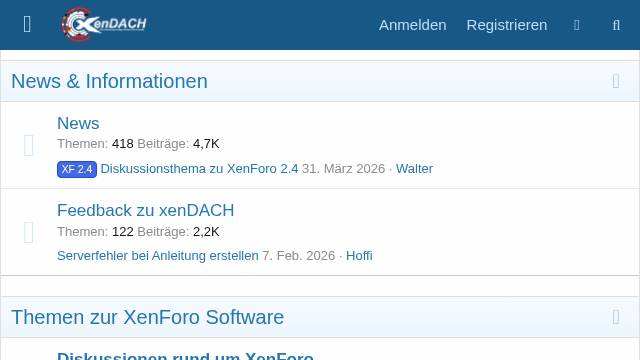The width and height of the screenshot is (640, 360).
Task: Click the icon right of Registrieren
Action: [x=576, y=25]
